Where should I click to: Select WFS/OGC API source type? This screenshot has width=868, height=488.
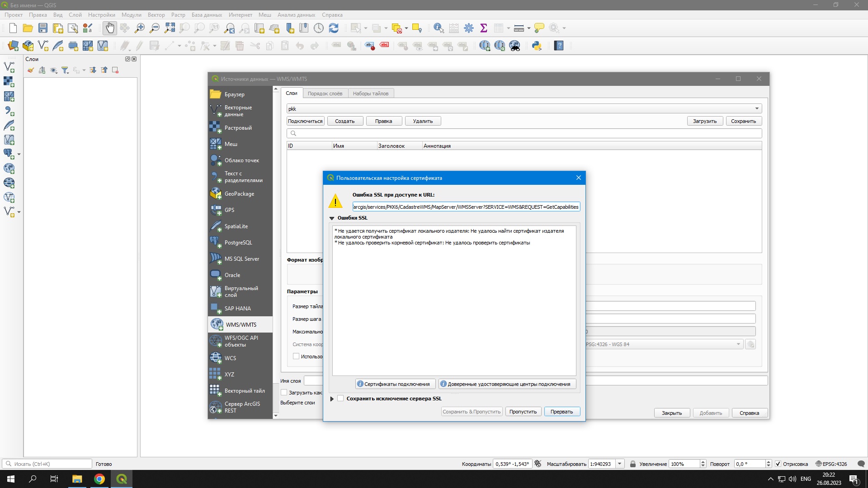(x=241, y=341)
